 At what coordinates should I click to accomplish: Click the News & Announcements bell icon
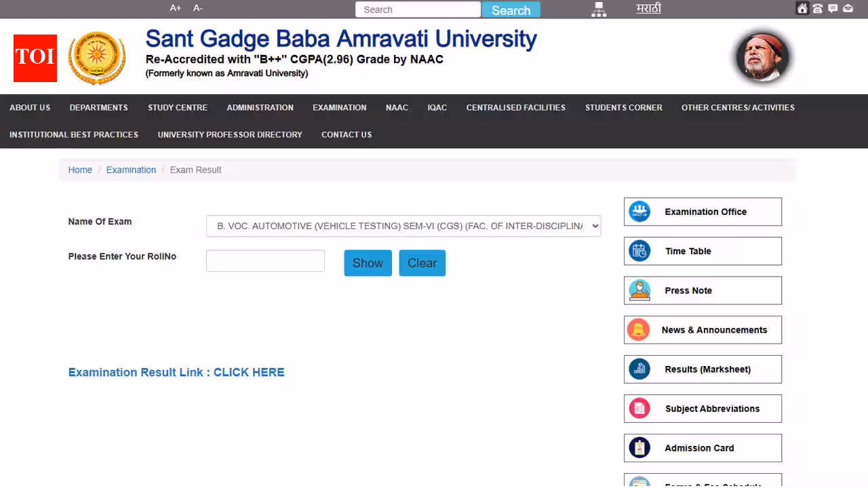[638, 329]
